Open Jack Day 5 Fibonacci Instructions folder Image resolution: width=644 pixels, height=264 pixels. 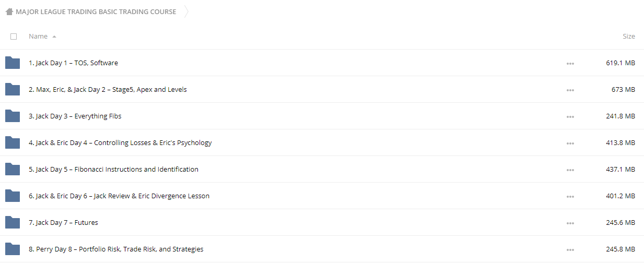coord(113,170)
